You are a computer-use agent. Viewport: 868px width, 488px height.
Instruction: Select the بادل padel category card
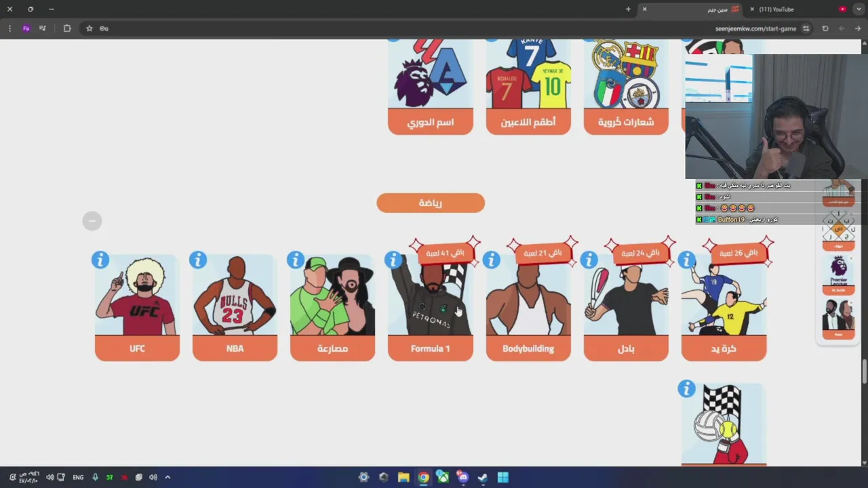pos(625,308)
